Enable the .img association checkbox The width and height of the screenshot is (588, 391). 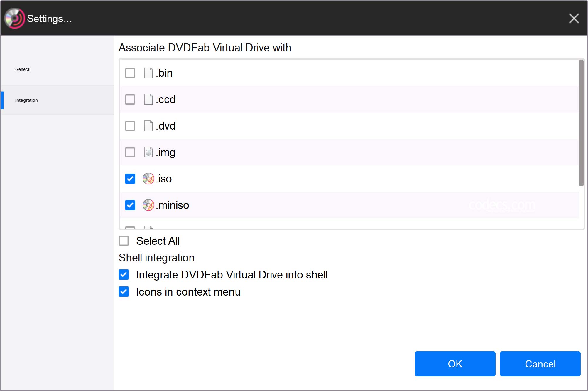click(x=130, y=152)
